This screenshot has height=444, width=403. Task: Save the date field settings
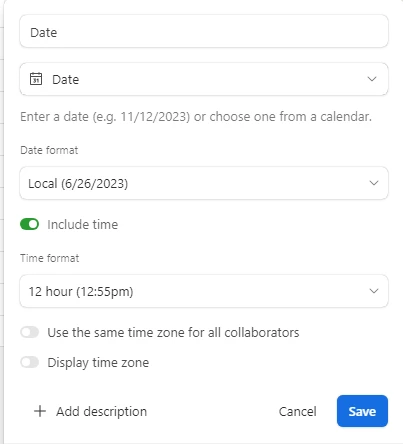(x=362, y=411)
